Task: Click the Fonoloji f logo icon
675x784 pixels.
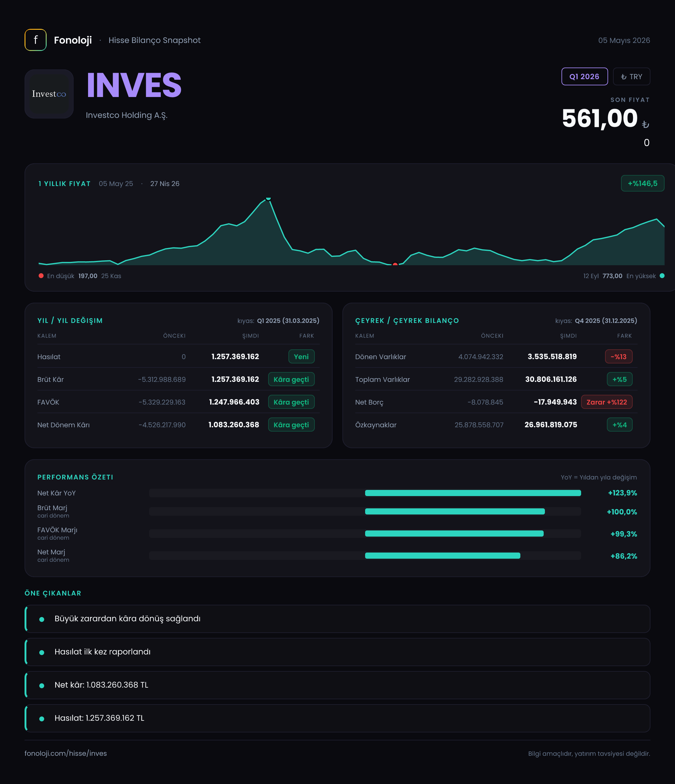Action: (x=36, y=40)
